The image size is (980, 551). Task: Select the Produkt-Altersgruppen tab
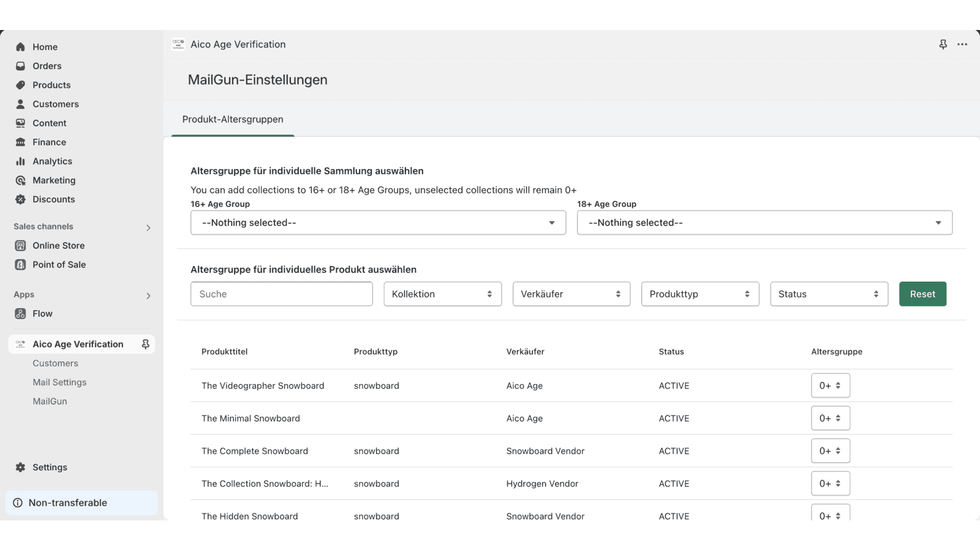[x=233, y=119]
